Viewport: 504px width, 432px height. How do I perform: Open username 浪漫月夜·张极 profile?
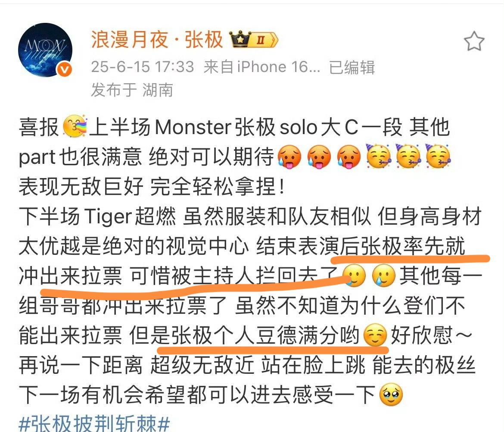pyautogui.click(x=157, y=40)
